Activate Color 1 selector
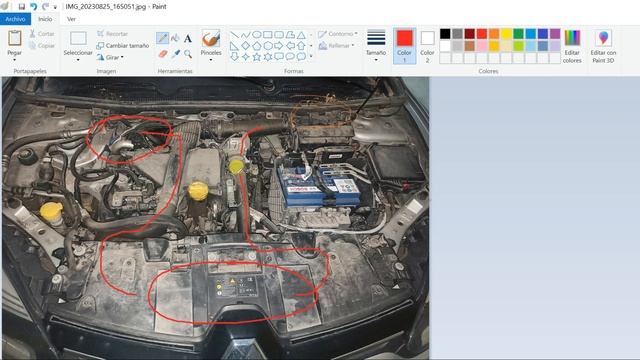The height and width of the screenshot is (360, 640). (x=404, y=46)
